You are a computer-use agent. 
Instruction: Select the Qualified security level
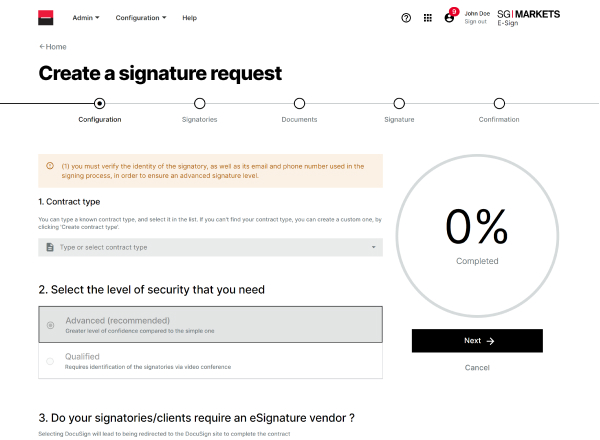tap(50, 361)
